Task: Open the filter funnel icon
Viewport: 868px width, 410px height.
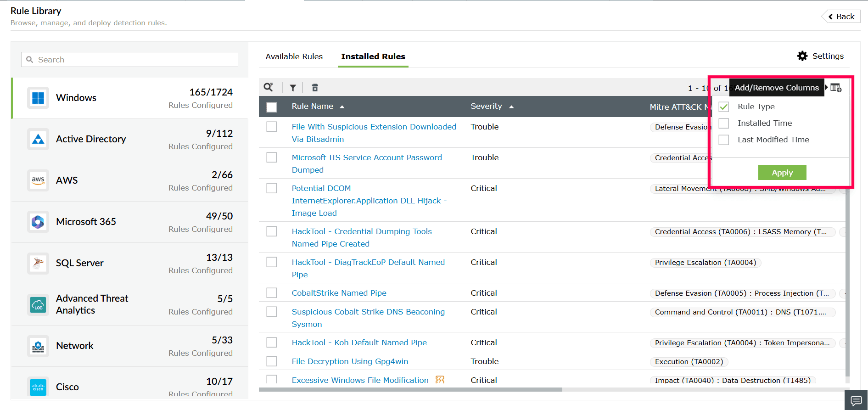Action: [x=293, y=88]
